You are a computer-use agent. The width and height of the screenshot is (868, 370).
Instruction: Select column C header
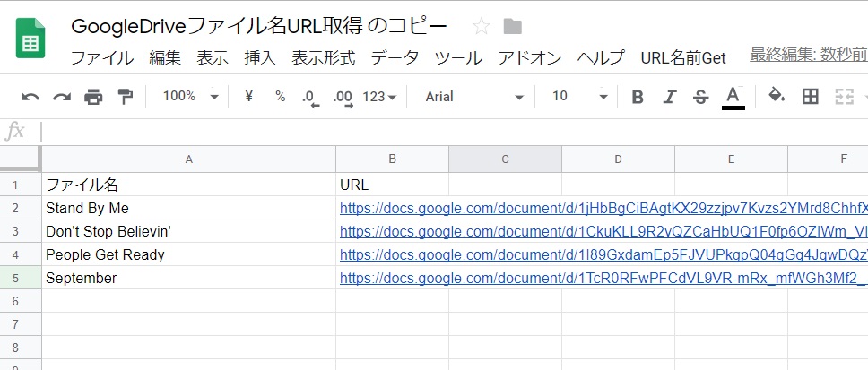point(505,159)
